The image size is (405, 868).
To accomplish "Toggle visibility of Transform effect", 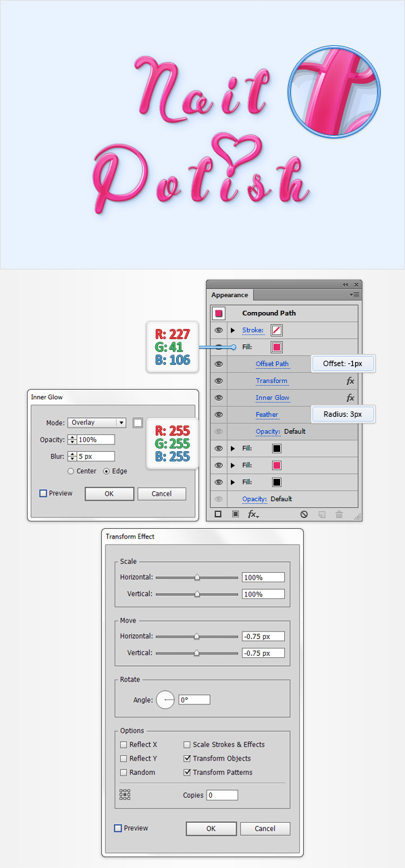I will (x=218, y=381).
